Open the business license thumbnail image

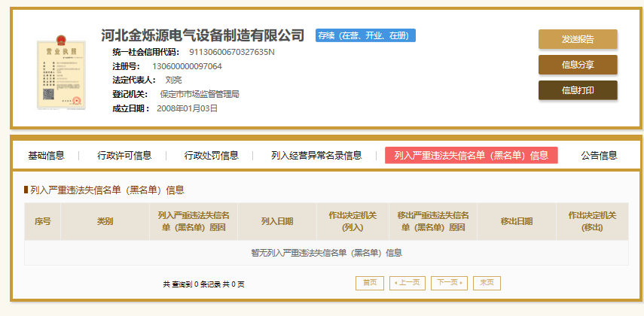(61, 73)
